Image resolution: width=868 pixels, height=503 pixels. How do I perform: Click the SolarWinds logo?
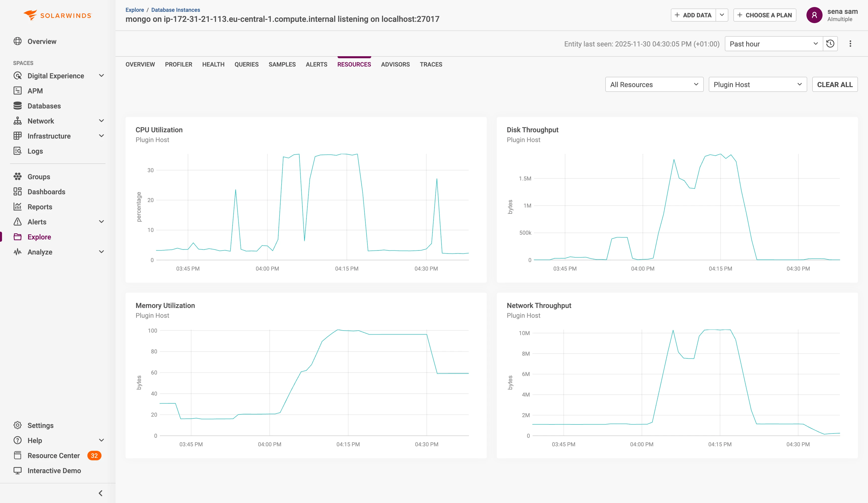[x=58, y=15]
